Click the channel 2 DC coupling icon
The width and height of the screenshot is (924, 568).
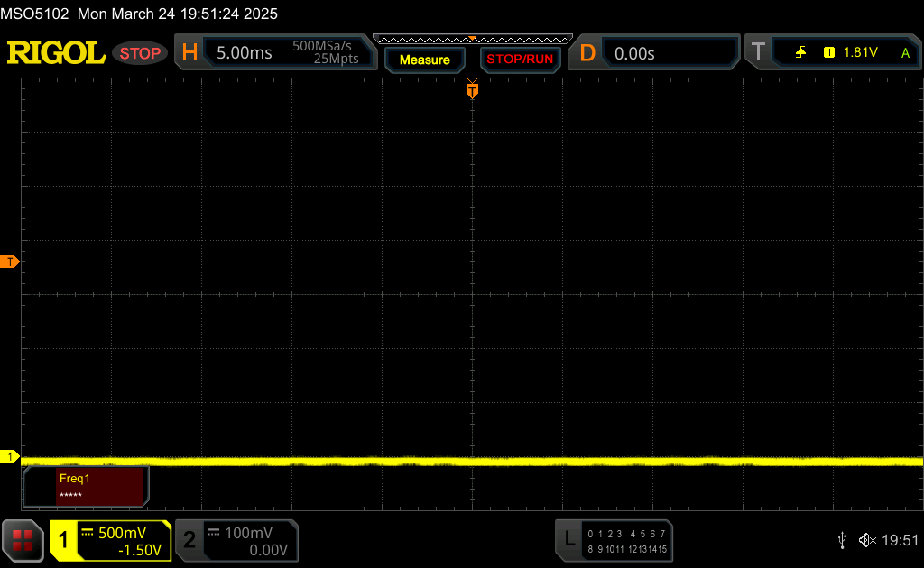(x=213, y=533)
